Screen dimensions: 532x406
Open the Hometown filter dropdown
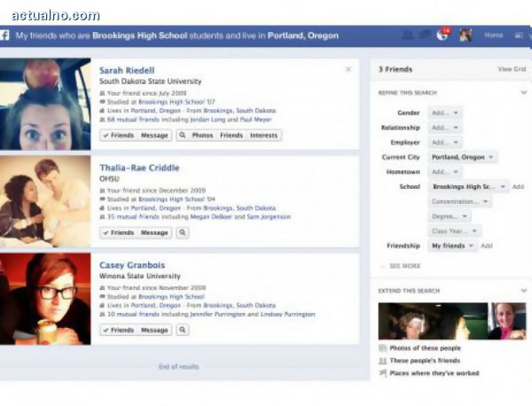(x=445, y=172)
